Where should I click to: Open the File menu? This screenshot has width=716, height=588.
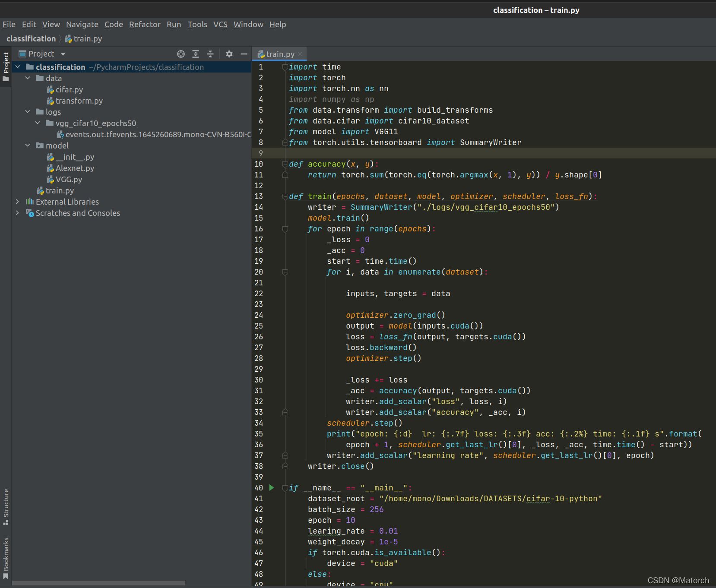9,25
